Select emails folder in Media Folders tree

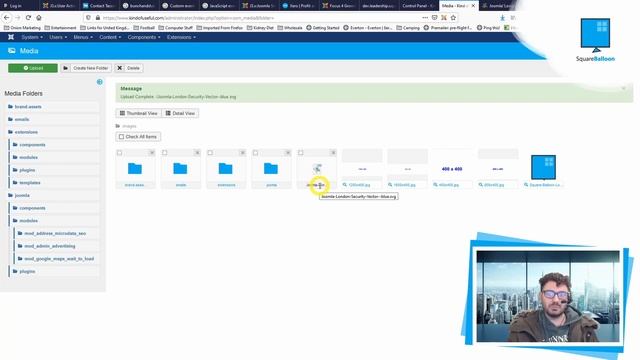click(22, 119)
